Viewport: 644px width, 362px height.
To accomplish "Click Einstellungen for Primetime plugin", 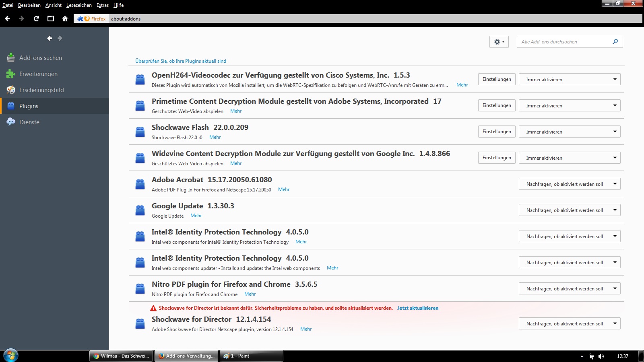I will (497, 105).
